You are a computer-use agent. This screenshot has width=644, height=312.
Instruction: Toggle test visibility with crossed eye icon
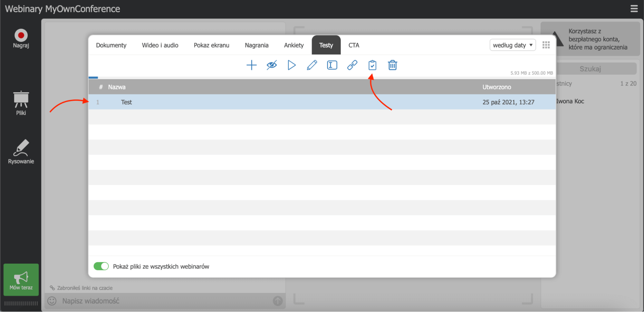(x=272, y=65)
